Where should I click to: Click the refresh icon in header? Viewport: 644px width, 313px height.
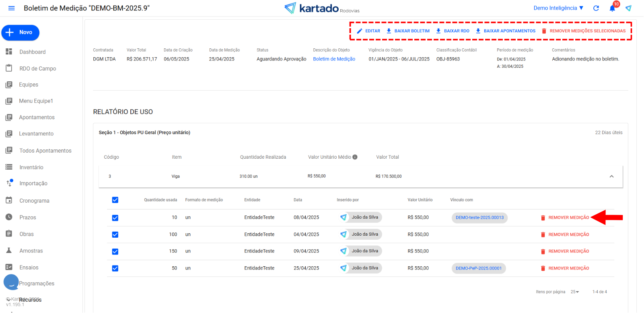coord(596,8)
